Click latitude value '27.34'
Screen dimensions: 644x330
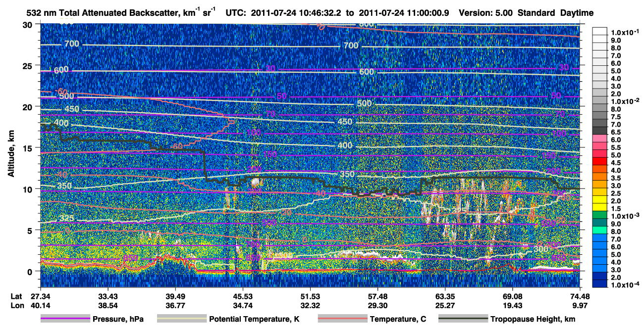[41, 296]
